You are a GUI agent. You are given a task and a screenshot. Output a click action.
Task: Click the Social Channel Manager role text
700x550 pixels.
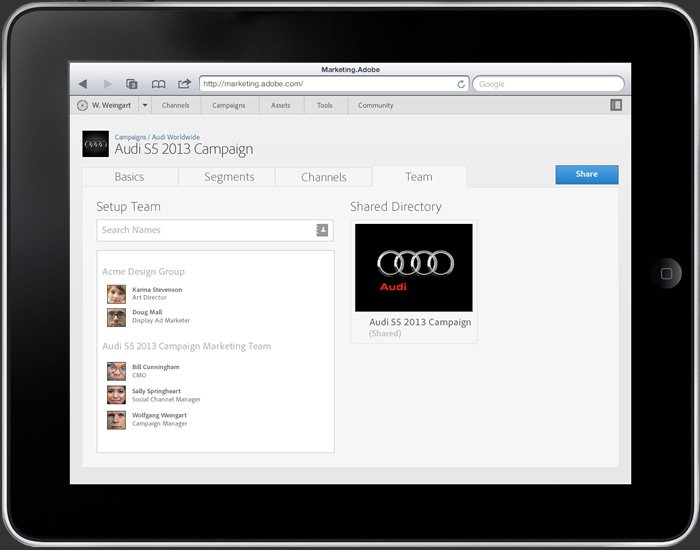click(166, 400)
